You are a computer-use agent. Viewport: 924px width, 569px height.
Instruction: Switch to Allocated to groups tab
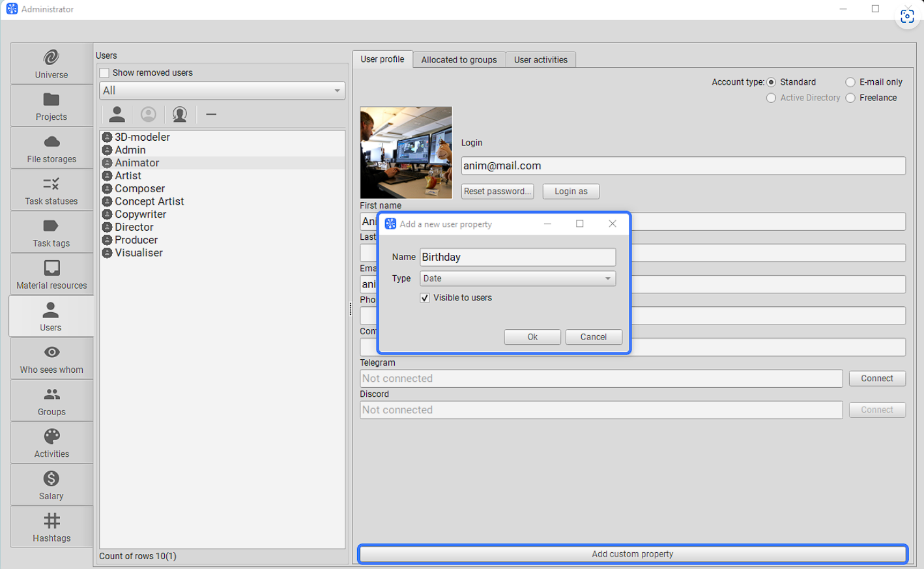point(459,60)
